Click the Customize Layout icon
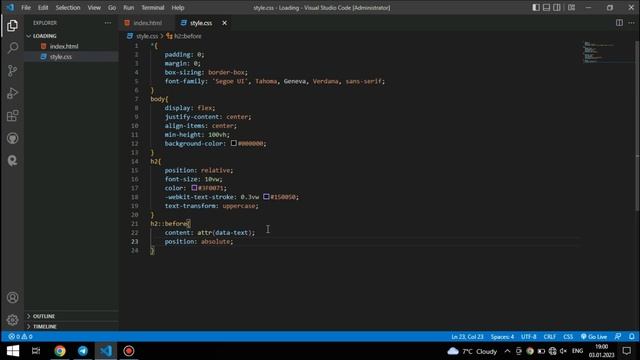The image size is (640, 360). click(571, 7)
